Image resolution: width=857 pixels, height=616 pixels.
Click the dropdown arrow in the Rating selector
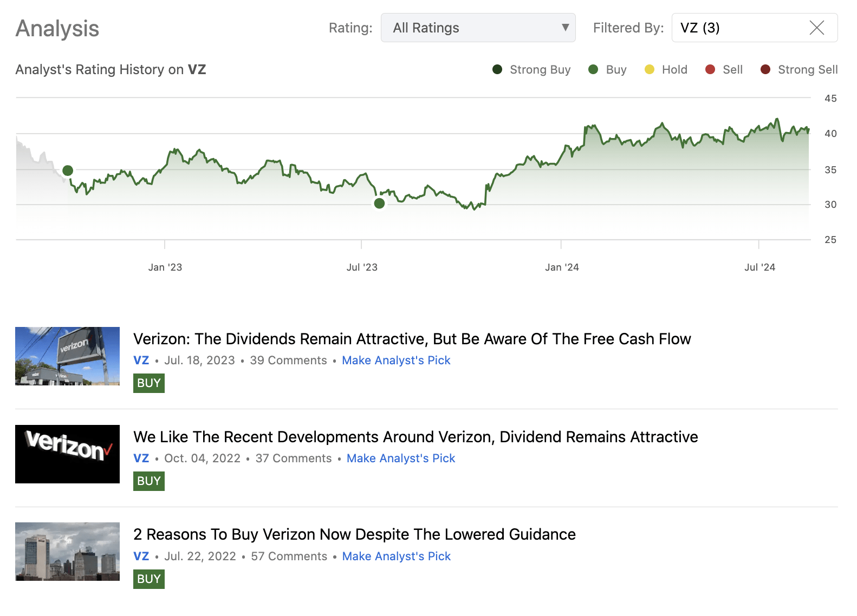click(x=565, y=28)
